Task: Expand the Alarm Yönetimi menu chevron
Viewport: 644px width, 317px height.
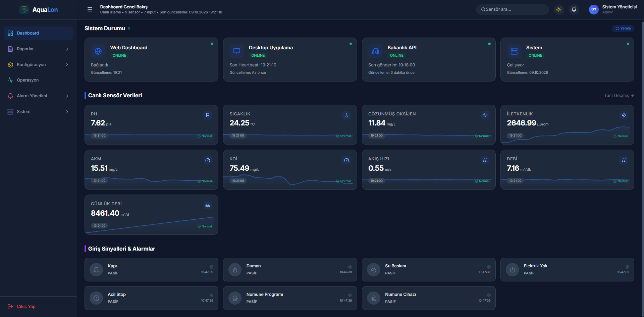Action: tap(67, 96)
